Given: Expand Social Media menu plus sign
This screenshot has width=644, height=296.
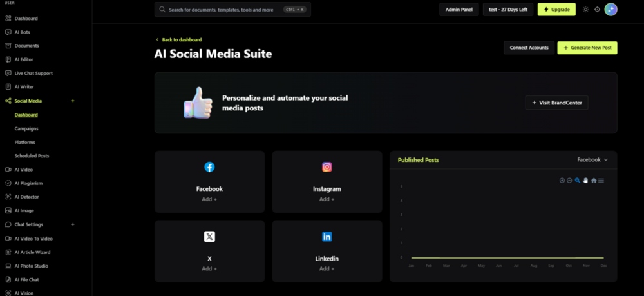Looking at the screenshot, I should (x=73, y=101).
